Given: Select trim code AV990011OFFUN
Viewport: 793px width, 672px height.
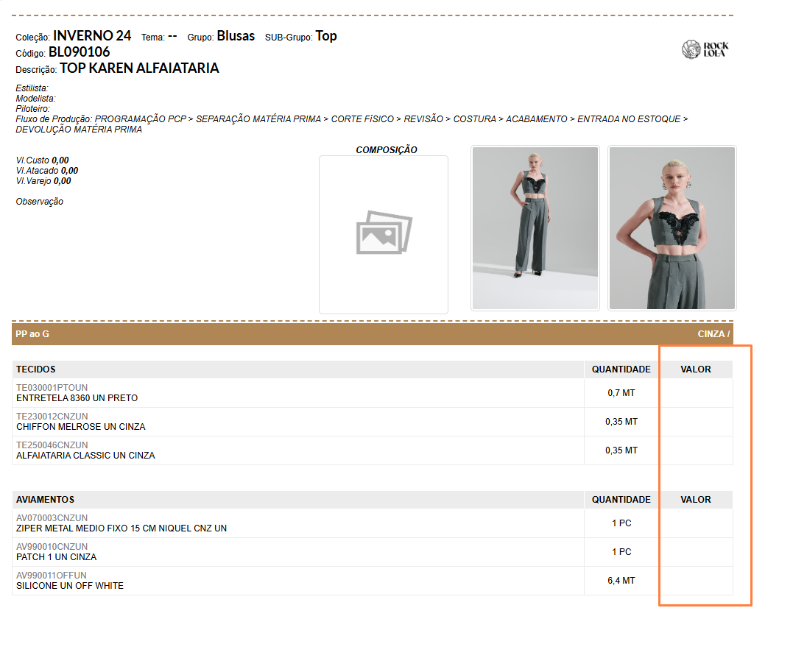Looking at the screenshot, I should [x=51, y=576].
